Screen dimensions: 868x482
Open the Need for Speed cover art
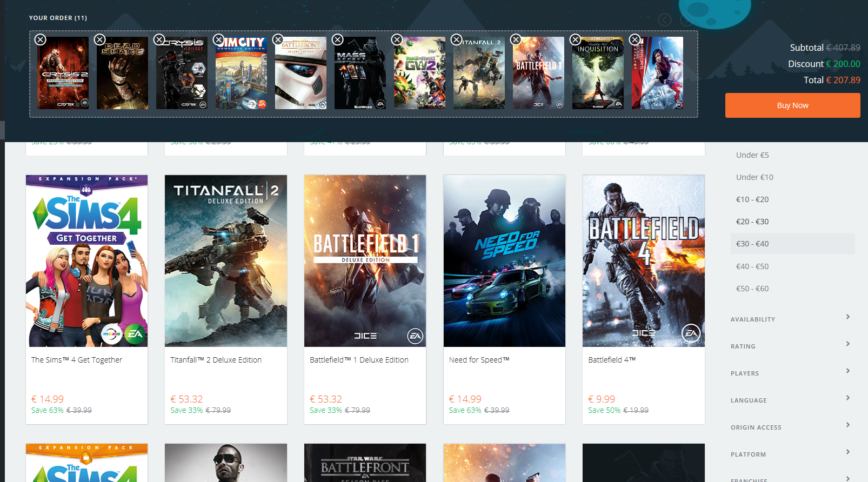click(x=504, y=261)
